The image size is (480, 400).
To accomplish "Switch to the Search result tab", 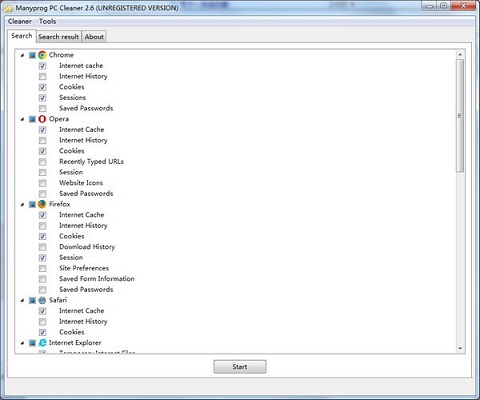I will point(59,37).
